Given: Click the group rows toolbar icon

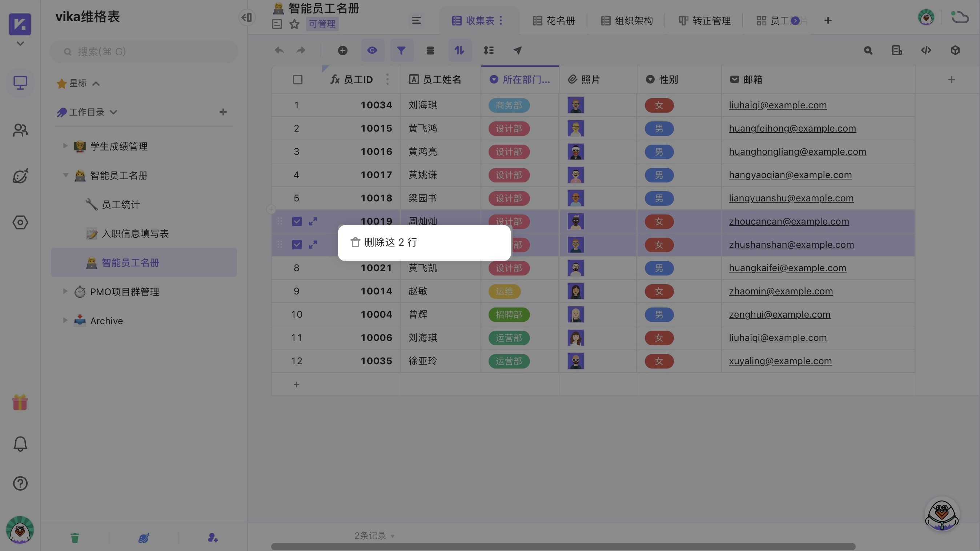Looking at the screenshot, I should [430, 50].
